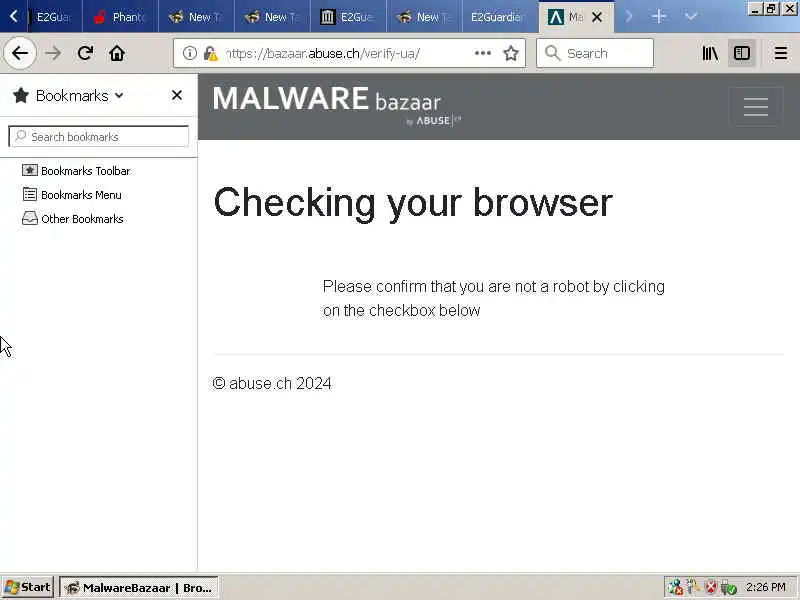
Task: Switch to the Phantom tab
Action: coord(120,17)
